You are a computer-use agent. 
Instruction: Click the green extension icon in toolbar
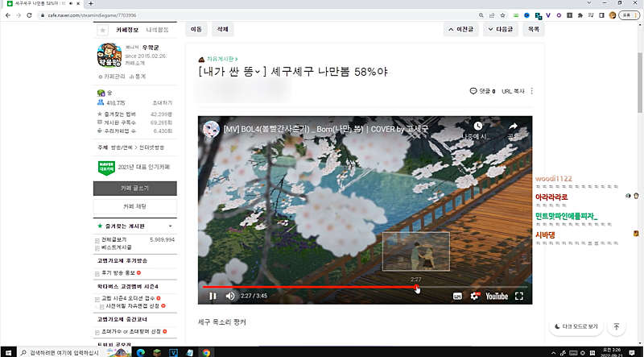[516, 15]
